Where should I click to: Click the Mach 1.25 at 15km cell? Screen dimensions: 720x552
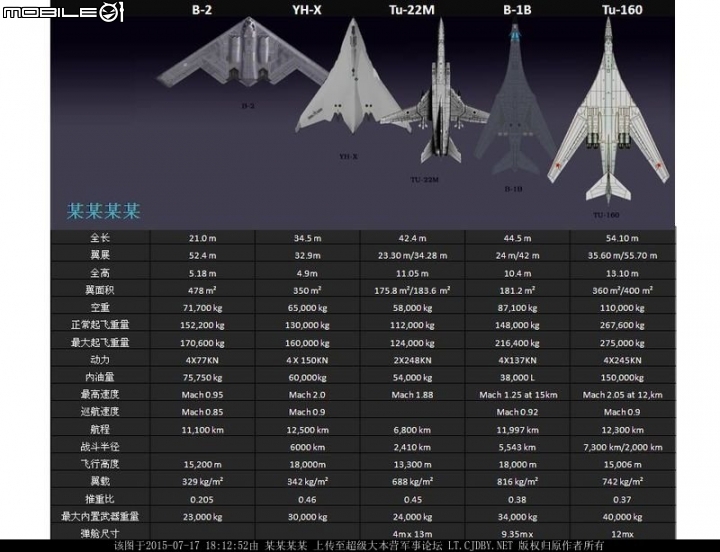tap(518, 395)
